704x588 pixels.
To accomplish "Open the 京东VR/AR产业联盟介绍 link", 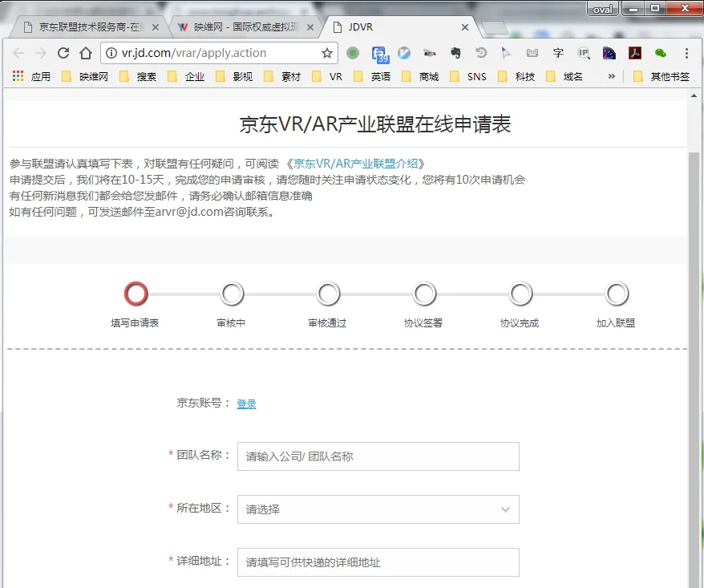I will coord(355,164).
